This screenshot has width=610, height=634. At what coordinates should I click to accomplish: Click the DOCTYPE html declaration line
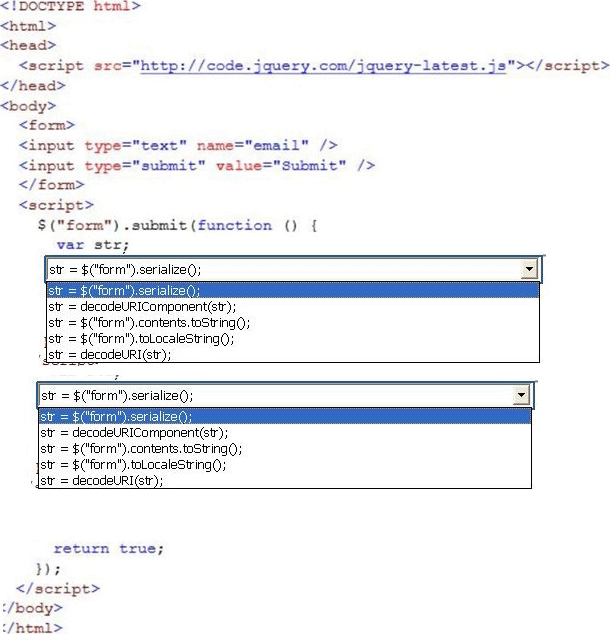[x=70, y=7]
